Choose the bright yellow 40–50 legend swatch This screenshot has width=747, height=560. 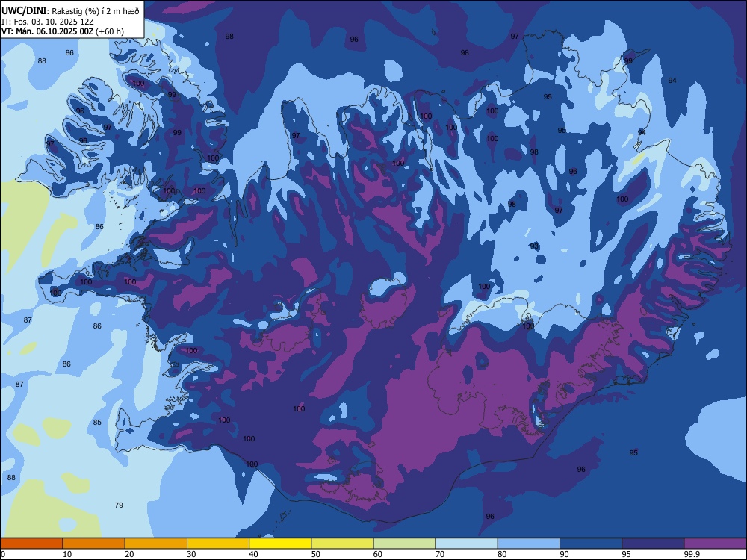280,544
